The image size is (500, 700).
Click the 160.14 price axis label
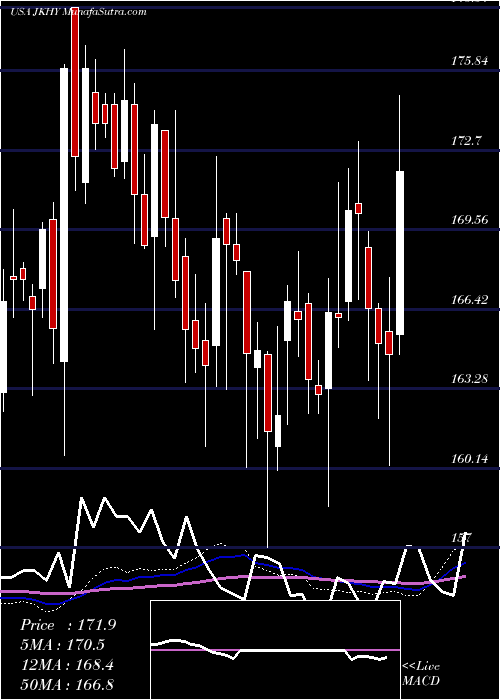coord(469,458)
